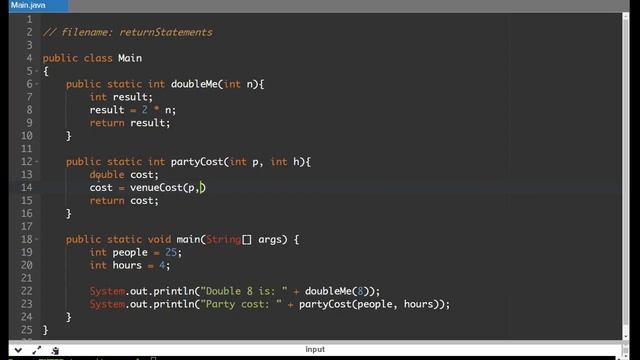
Task: Collapse the partyCost method fold on line 12
Action: pos(36,162)
